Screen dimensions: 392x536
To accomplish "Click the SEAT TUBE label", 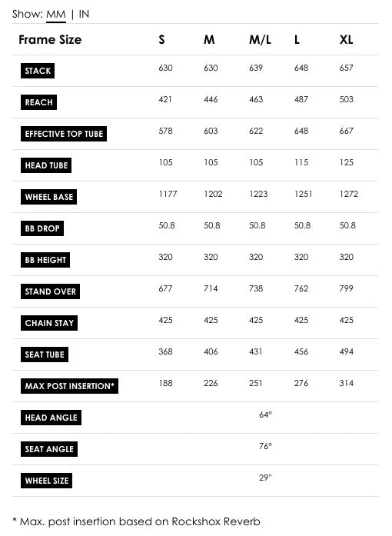I will (x=45, y=355).
